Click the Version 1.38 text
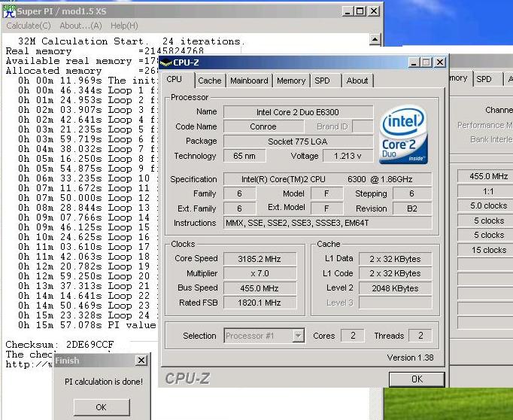 point(410,358)
